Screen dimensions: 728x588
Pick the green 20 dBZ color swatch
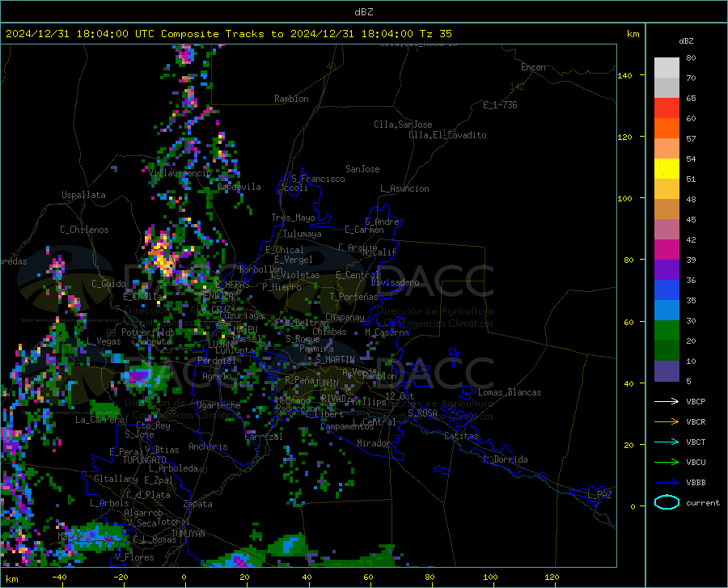(667, 331)
